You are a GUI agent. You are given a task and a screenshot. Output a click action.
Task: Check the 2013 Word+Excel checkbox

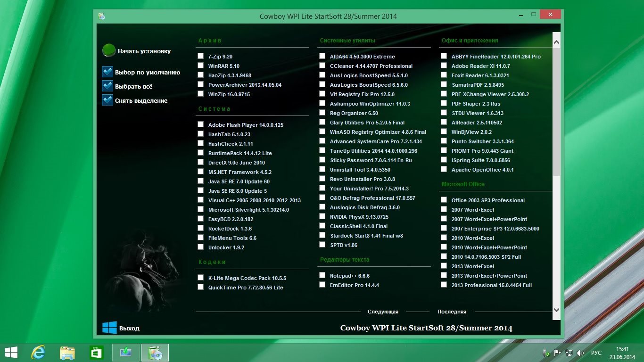tap(444, 266)
